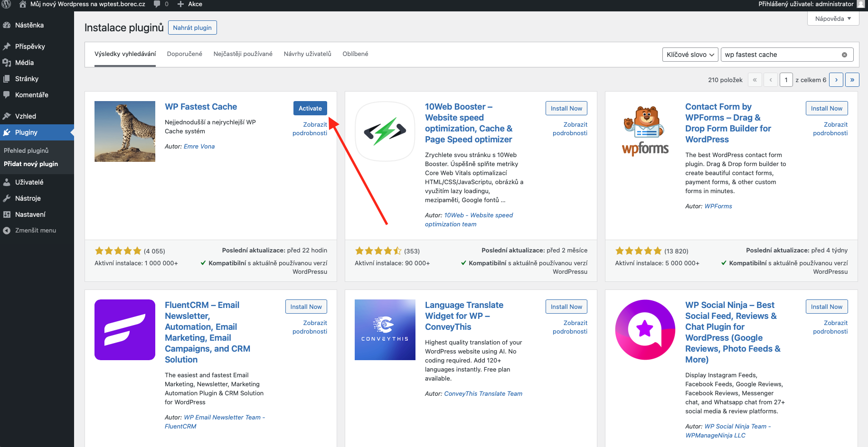868x447 pixels.
Task: Click the WP Fastest Cache cheetah thumbnail
Action: tap(125, 131)
